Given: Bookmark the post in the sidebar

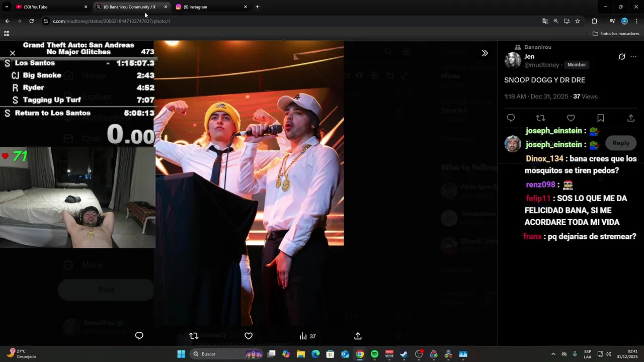Looking at the screenshot, I should (601, 118).
